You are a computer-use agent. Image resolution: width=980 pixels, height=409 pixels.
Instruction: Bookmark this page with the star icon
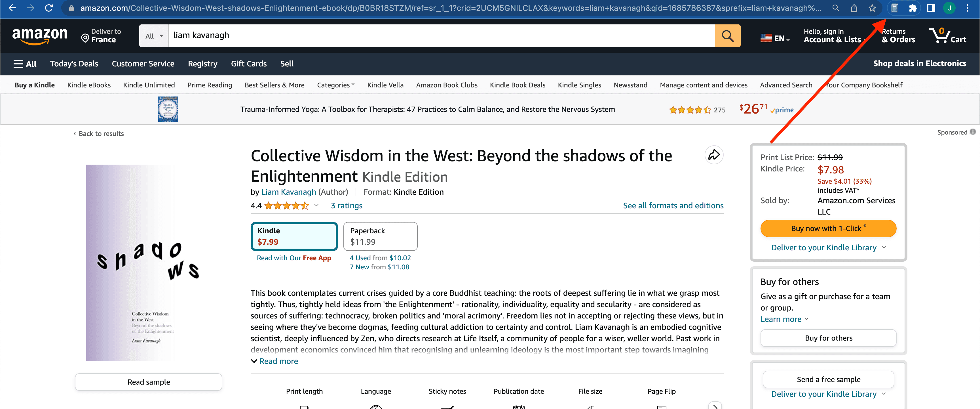(x=872, y=8)
